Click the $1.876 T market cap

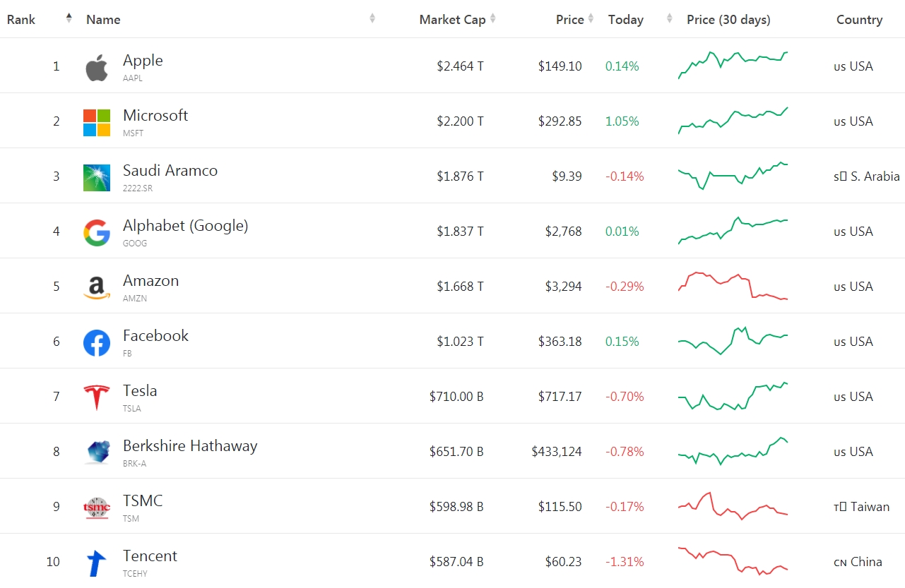click(460, 176)
